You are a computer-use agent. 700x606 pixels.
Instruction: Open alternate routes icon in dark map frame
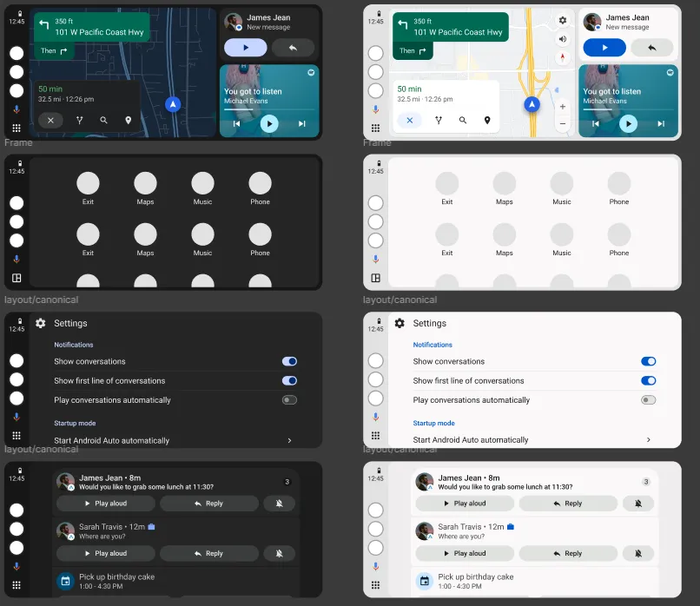click(79, 120)
